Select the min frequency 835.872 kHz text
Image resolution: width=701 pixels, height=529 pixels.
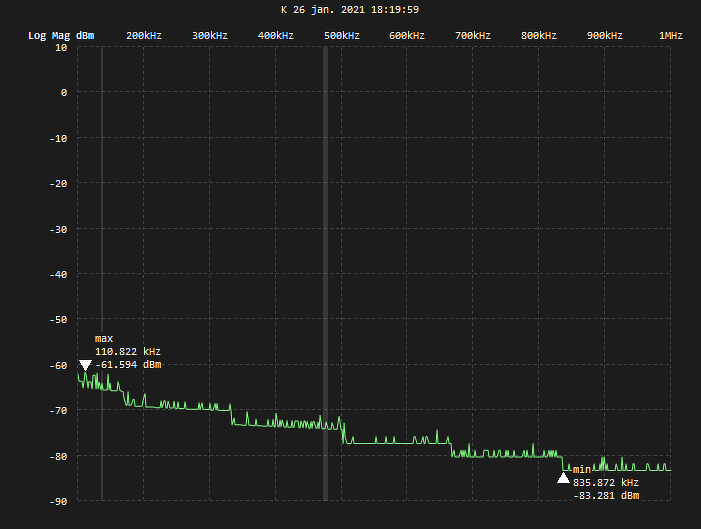pos(606,482)
